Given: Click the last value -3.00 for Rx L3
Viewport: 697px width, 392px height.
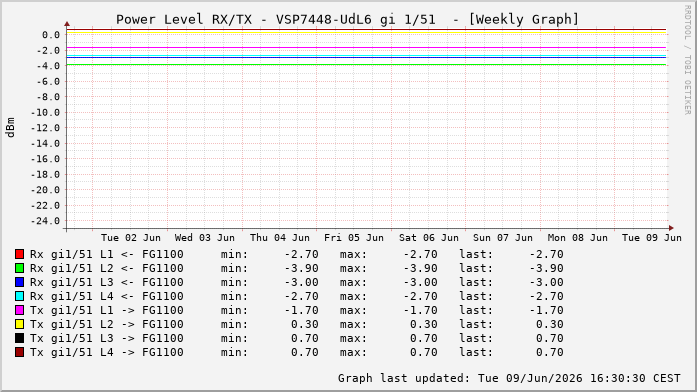Looking at the screenshot, I should pyautogui.click(x=546, y=282).
